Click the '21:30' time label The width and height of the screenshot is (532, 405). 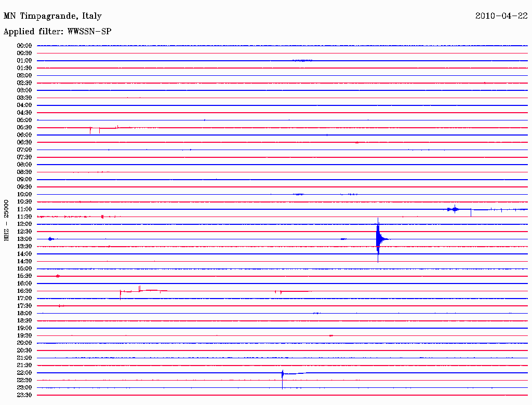tap(24, 366)
